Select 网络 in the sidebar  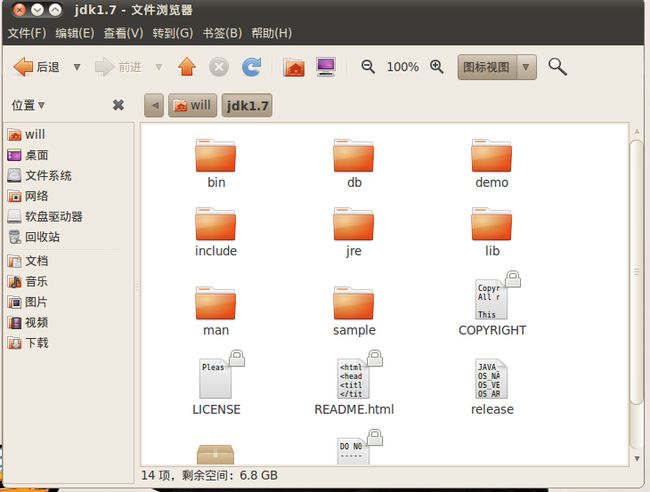click(x=28, y=196)
